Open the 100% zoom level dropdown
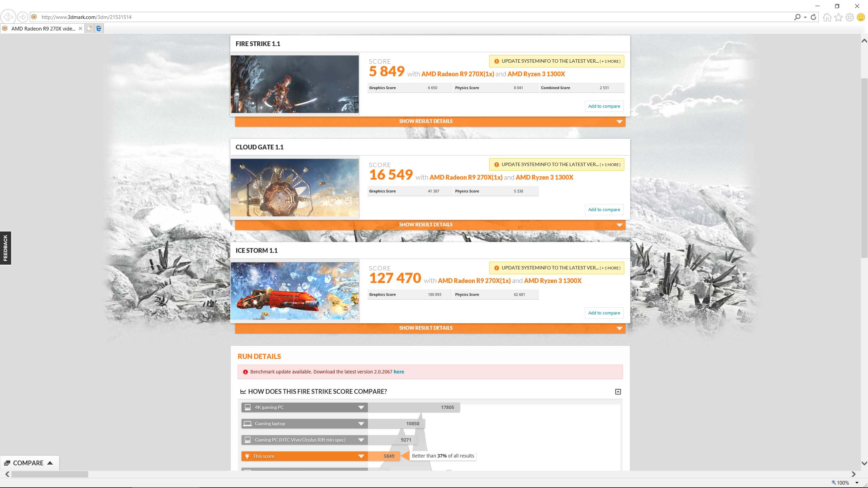The height and width of the screenshot is (488, 868). pyautogui.click(x=857, y=483)
